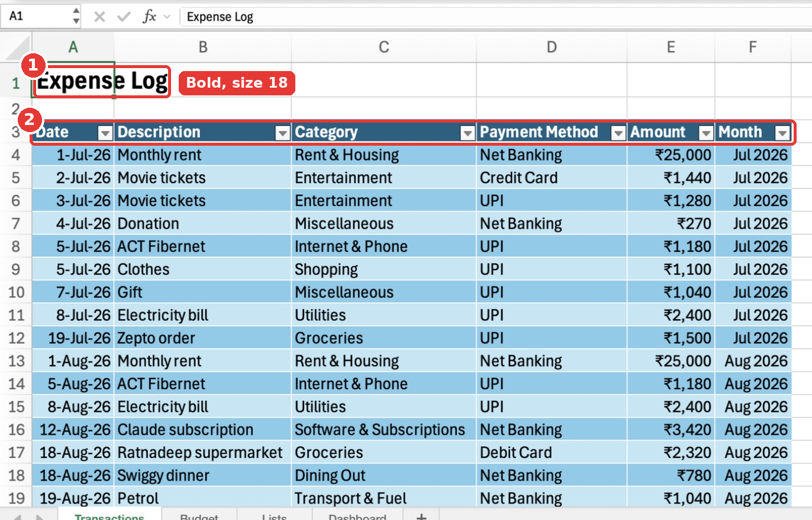Open the Description column filter dropdown

(x=283, y=133)
